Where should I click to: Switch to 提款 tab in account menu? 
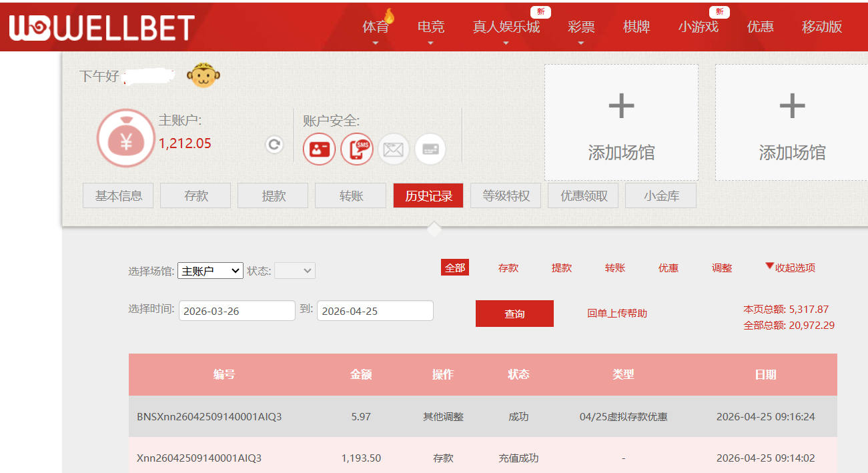click(273, 195)
